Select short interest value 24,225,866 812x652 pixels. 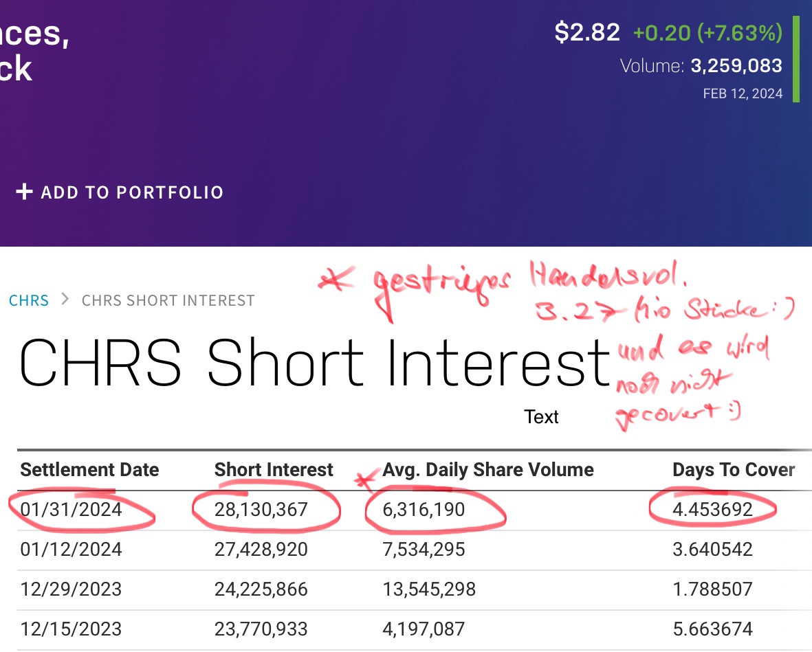[x=261, y=589]
